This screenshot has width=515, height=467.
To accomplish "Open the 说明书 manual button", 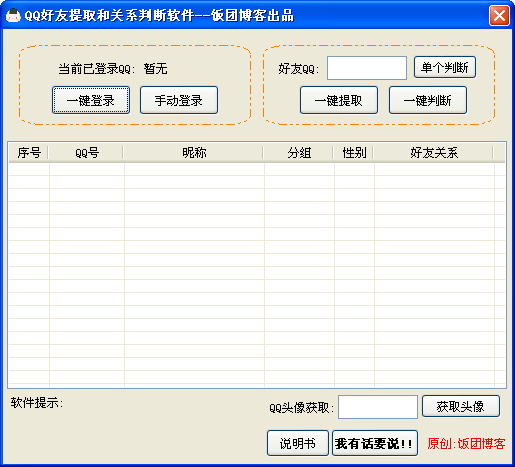I will (298, 443).
